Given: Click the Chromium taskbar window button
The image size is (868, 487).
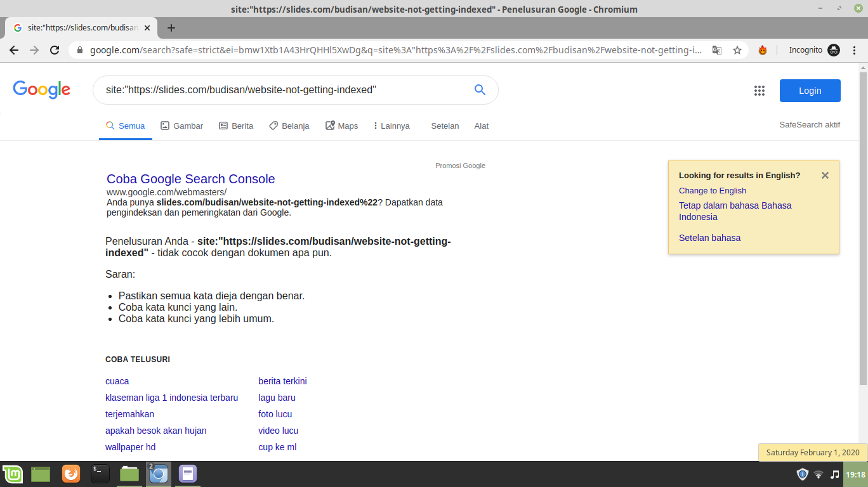Looking at the screenshot, I should pyautogui.click(x=159, y=474).
